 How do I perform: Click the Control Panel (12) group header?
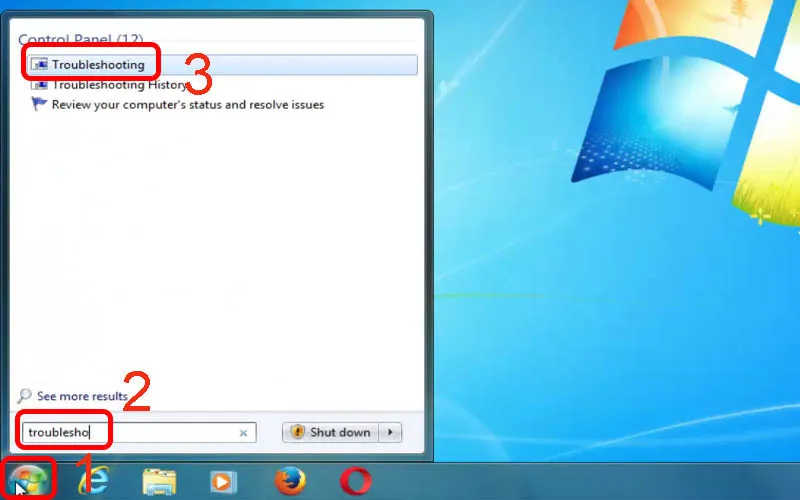click(80, 40)
